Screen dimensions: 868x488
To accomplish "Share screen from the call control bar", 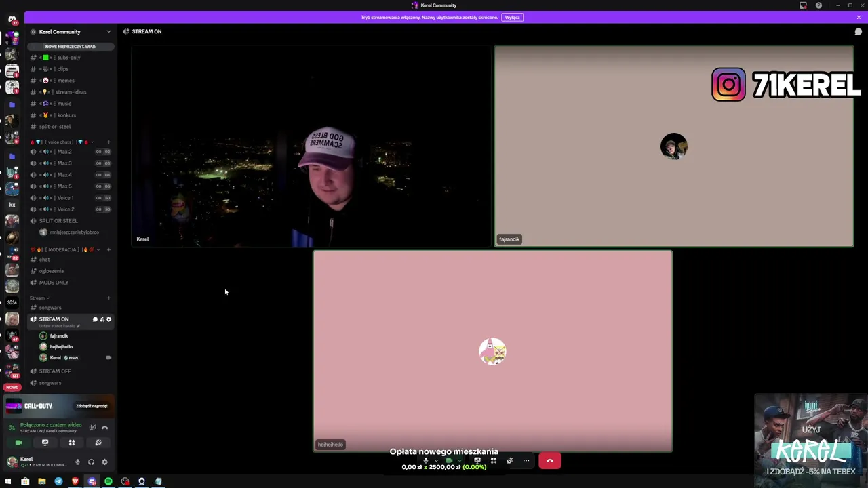I will (x=477, y=461).
